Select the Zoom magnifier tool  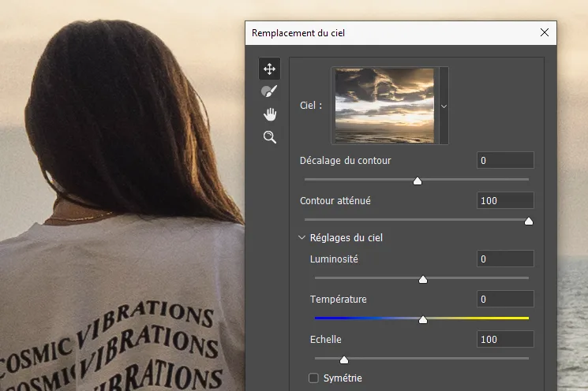point(270,137)
